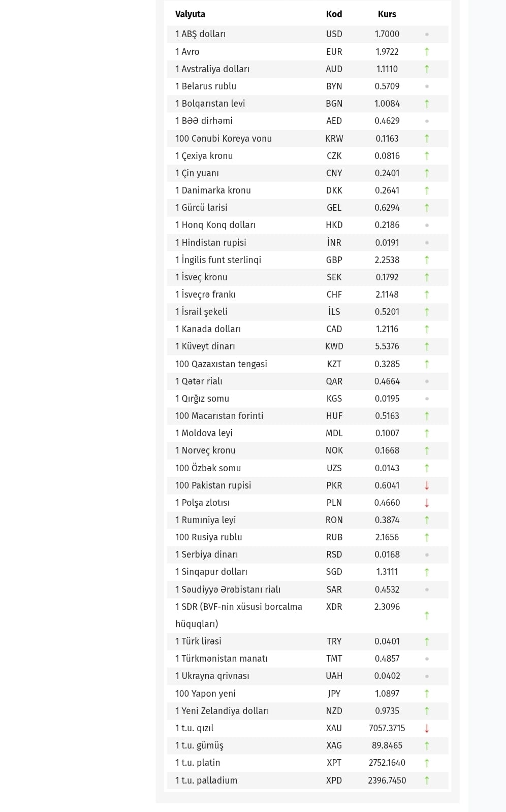Click the red down arrow for t.u. qızıl

[427, 728]
